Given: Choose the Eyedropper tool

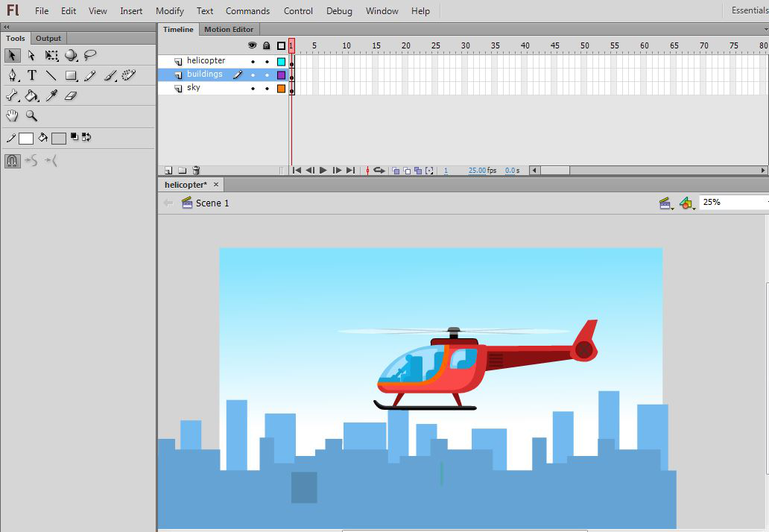Looking at the screenshot, I should tap(51, 95).
